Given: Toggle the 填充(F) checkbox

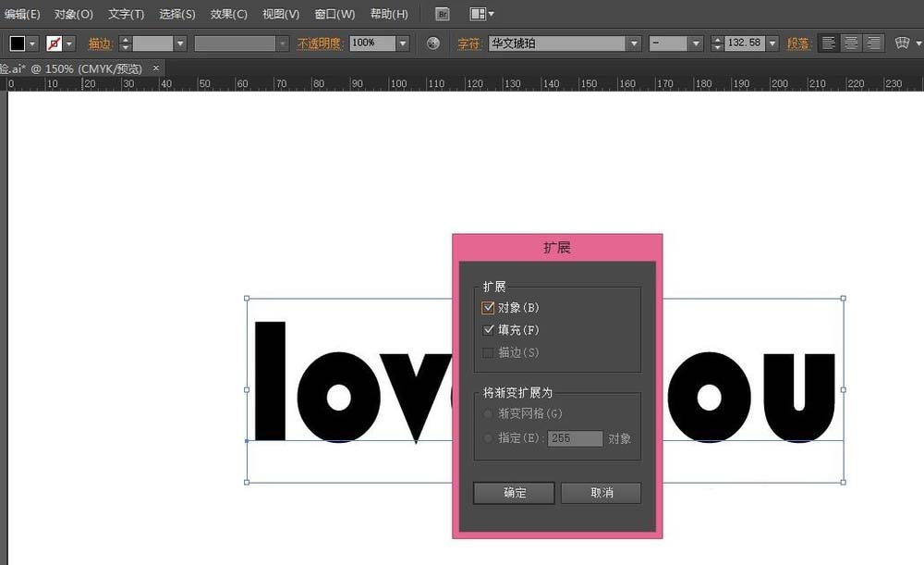Looking at the screenshot, I should [489, 330].
